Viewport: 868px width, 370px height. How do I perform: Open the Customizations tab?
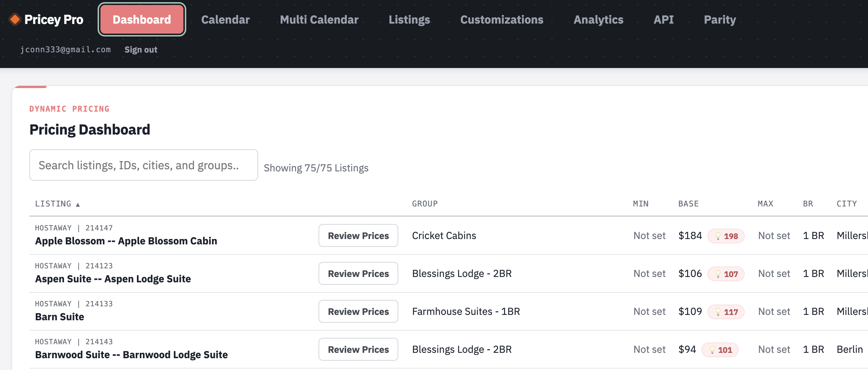(x=502, y=19)
